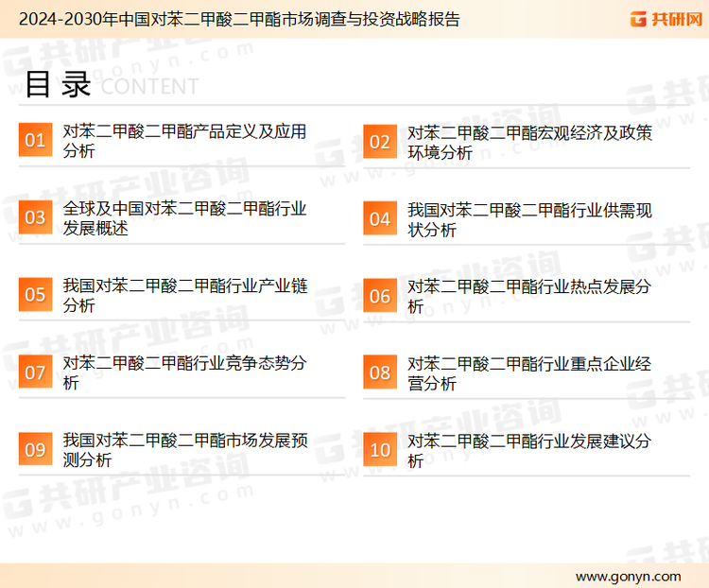Open chapter 对苯二甲酸二甲酯行业竞争态势分析

[184, 372]
